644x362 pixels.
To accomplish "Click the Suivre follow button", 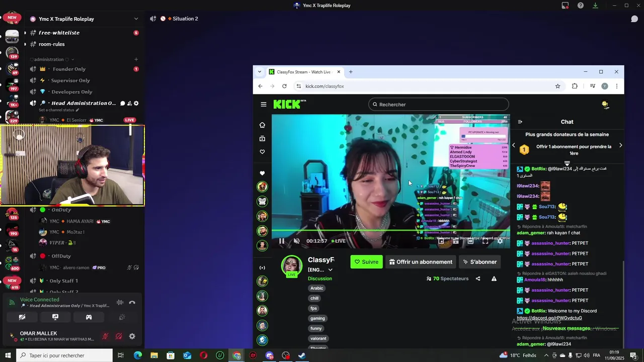I will (x=366, y=262).
